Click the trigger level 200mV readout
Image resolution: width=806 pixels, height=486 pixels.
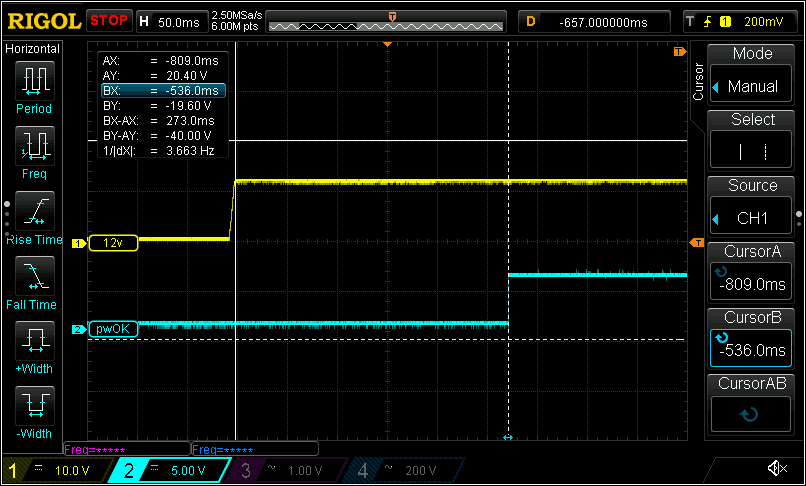point(764,22)
